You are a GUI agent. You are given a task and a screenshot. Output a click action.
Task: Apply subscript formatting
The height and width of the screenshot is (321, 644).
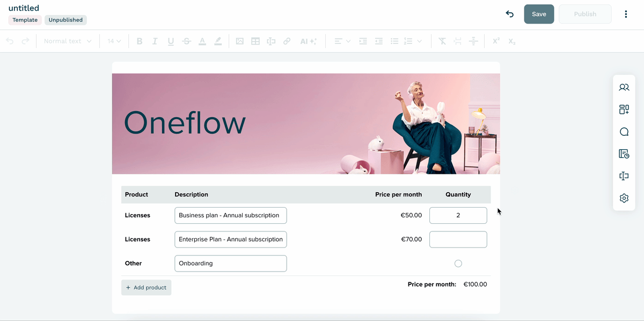[511, 41]
